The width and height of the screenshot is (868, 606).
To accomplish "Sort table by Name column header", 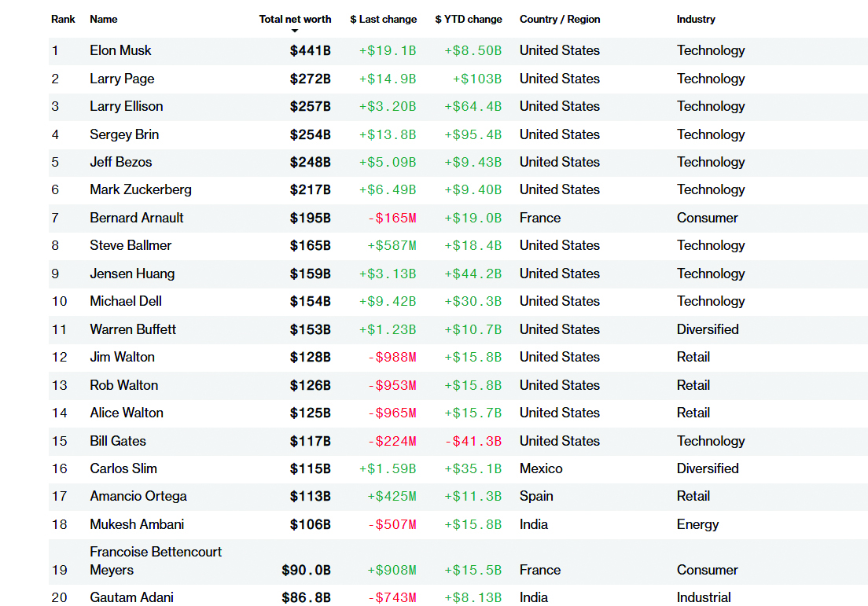I will (103, 19).
